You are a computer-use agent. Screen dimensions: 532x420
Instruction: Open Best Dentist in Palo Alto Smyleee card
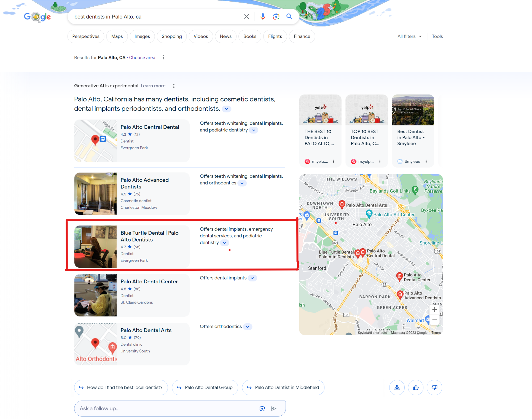coord(413,131)
